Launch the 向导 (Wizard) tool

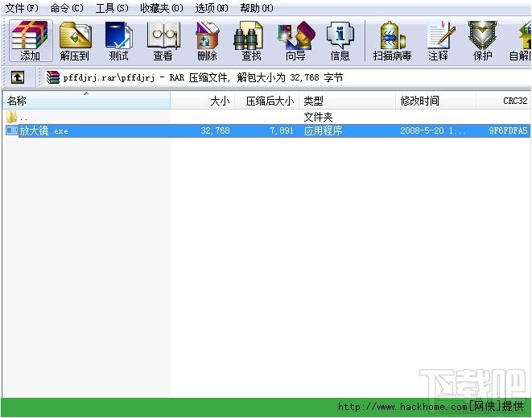coord(295,40)
